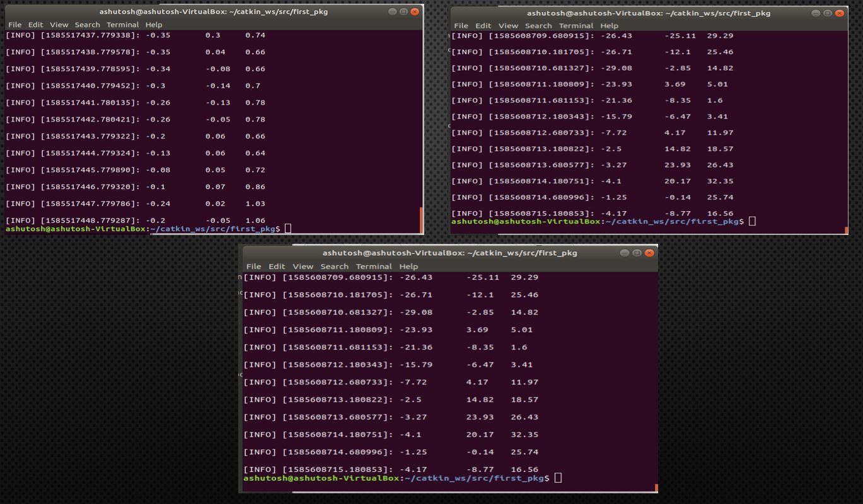Image resolution: width=863 pixels, height=504 pixels.
Task: Open Edit menu in top-left terminal window
Action: point(35,25)
